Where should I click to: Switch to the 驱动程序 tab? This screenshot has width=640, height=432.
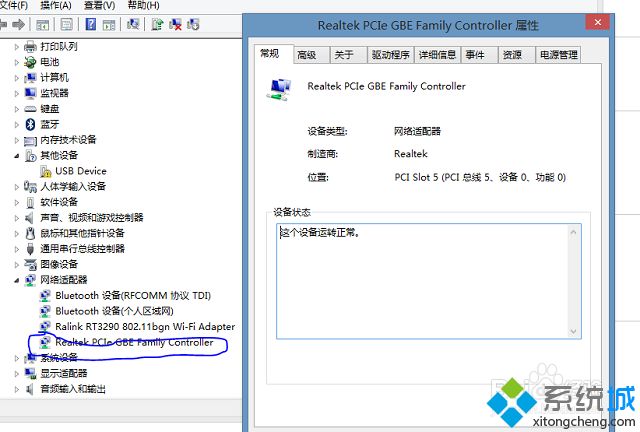pos(391,55)
